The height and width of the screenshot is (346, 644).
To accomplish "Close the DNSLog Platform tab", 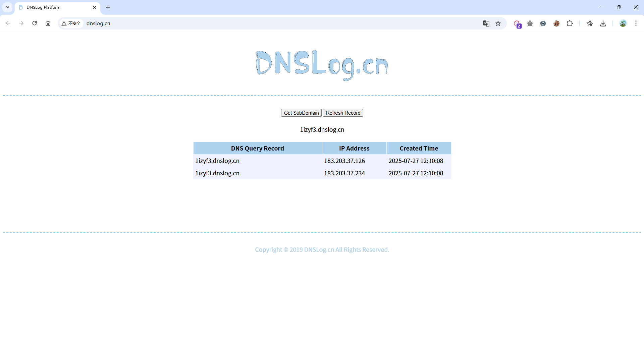I will point(94,7).
